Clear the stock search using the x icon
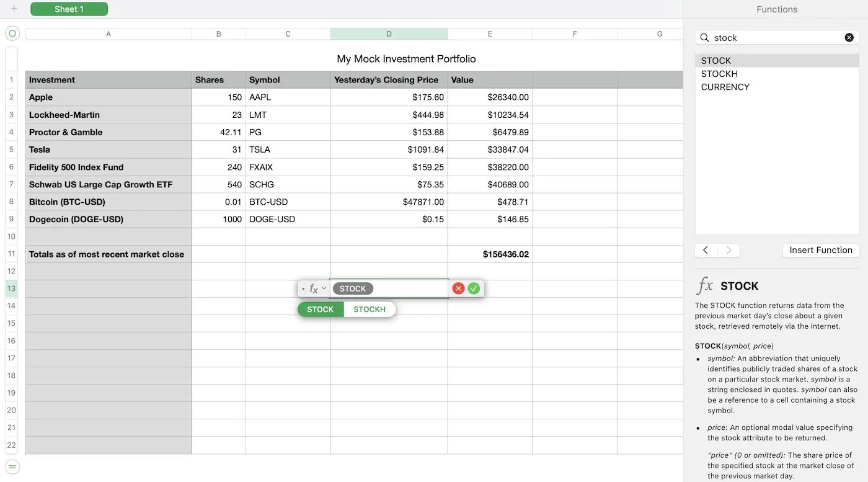 (849, 37)
